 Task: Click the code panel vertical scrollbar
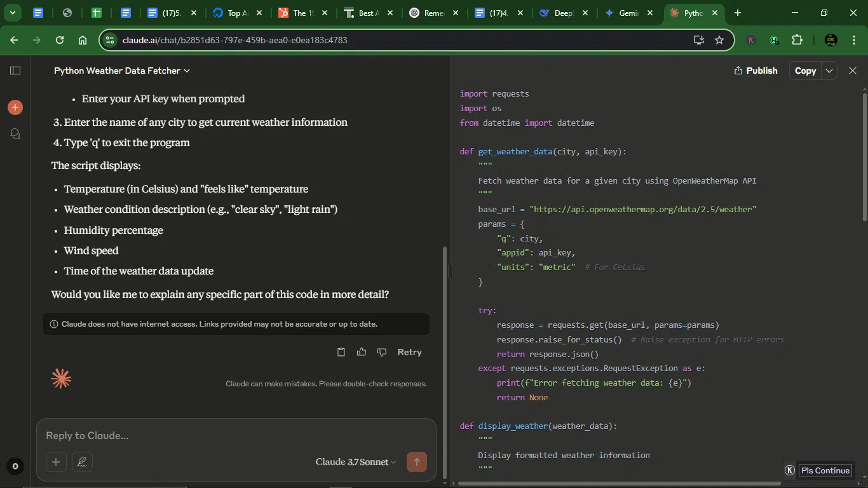(x=864, y=156)
